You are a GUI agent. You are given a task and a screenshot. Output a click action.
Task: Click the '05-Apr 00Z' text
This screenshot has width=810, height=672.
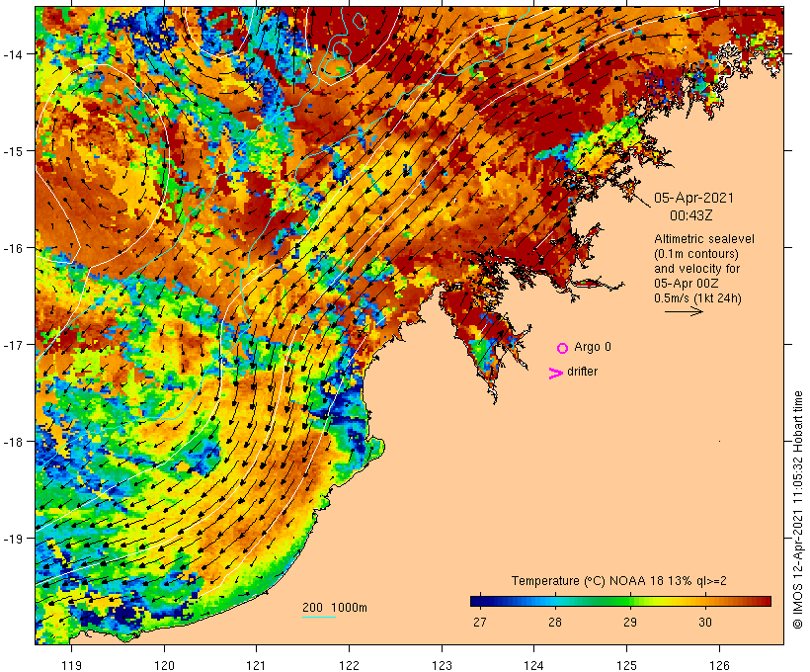(686, 284)
